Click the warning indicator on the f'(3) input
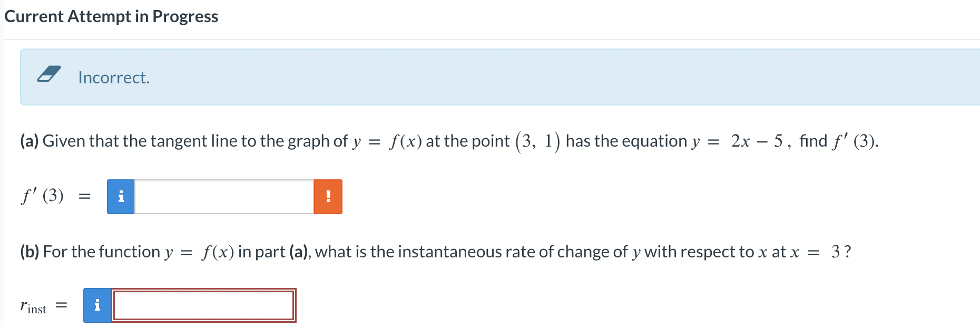The image size is (980, 327). click(328, 196)
